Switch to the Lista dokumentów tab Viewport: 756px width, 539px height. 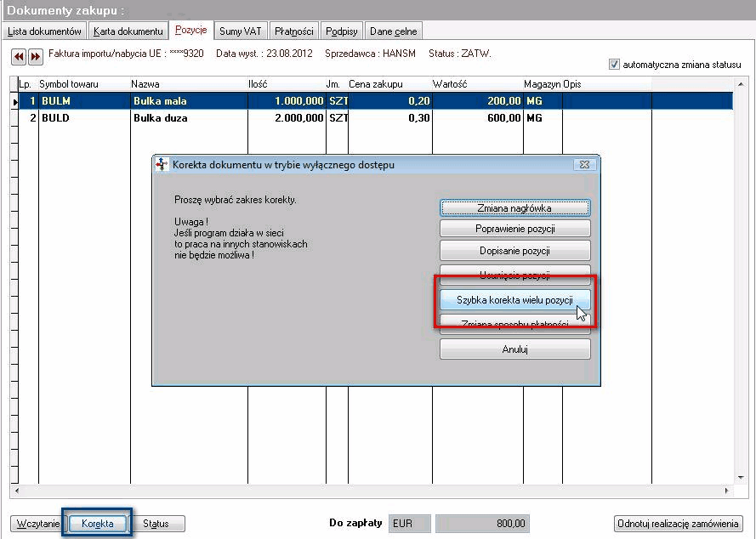44,31
